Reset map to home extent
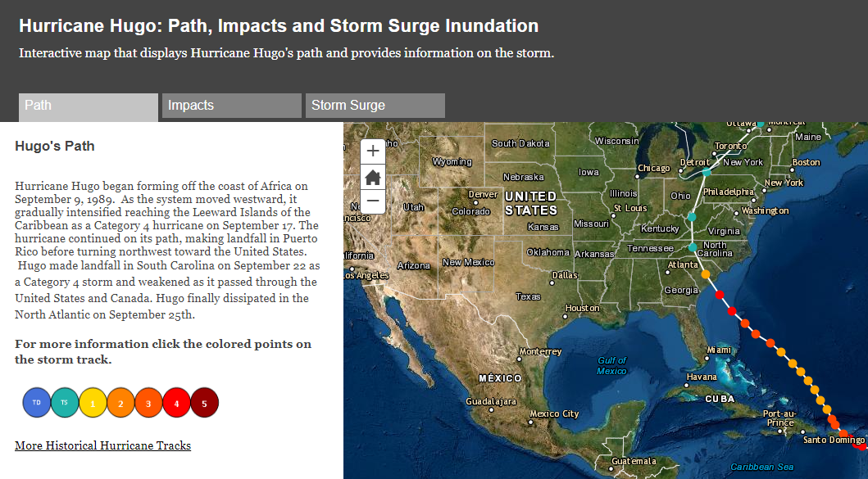Screen dimensions: 868x479 pos(373,178)
